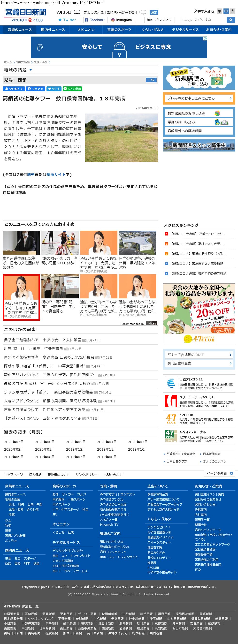
Task: Open the 宮崎のスポーツ navigation tab
Action: [x=119, y=30]
